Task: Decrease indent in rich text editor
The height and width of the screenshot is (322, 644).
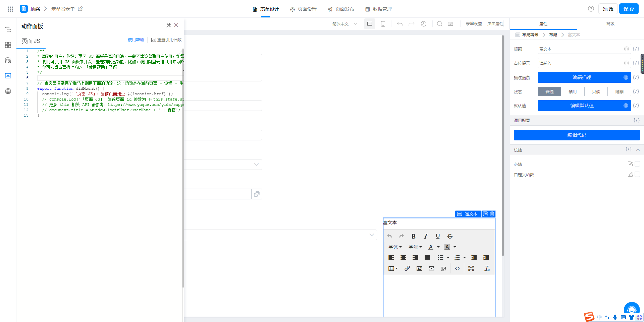Action: [x=474, y=258]
